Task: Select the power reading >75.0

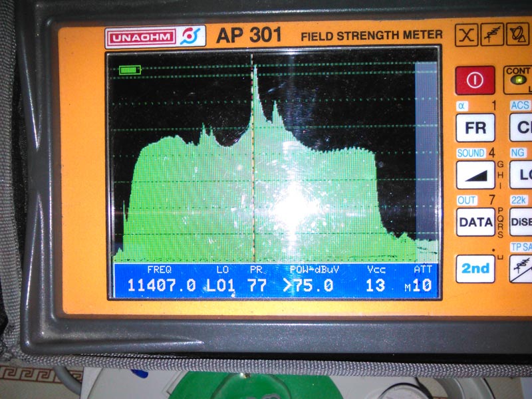Action: click(308, 285)
